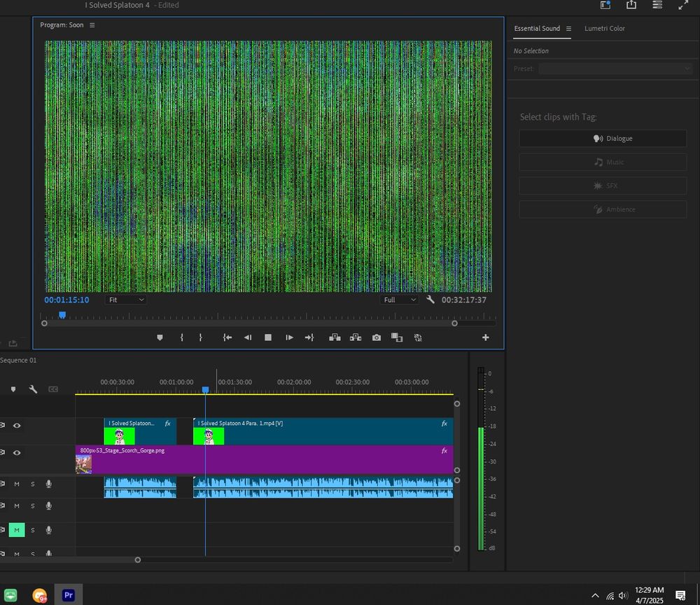Open the Essential Sound panel menu
The image size is (700, 605).
tap(568, 29)
